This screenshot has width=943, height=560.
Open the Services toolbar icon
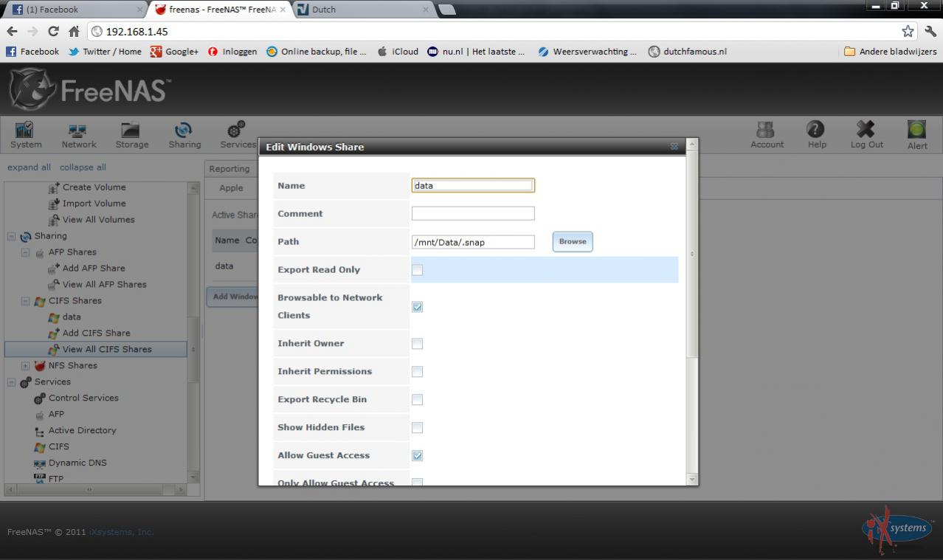coord(238,135)
